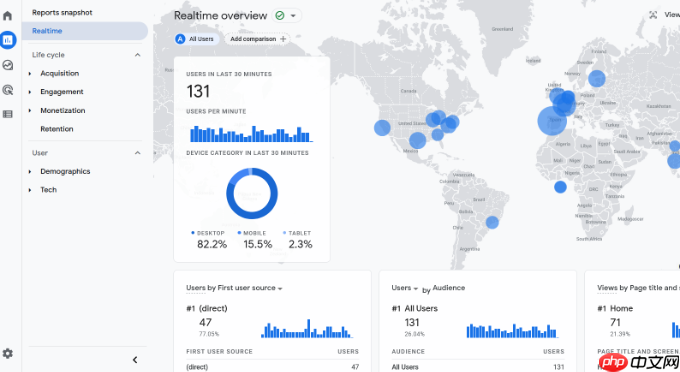Click the fullscreen view icon

pyautogui.click(x=653, y=15)
